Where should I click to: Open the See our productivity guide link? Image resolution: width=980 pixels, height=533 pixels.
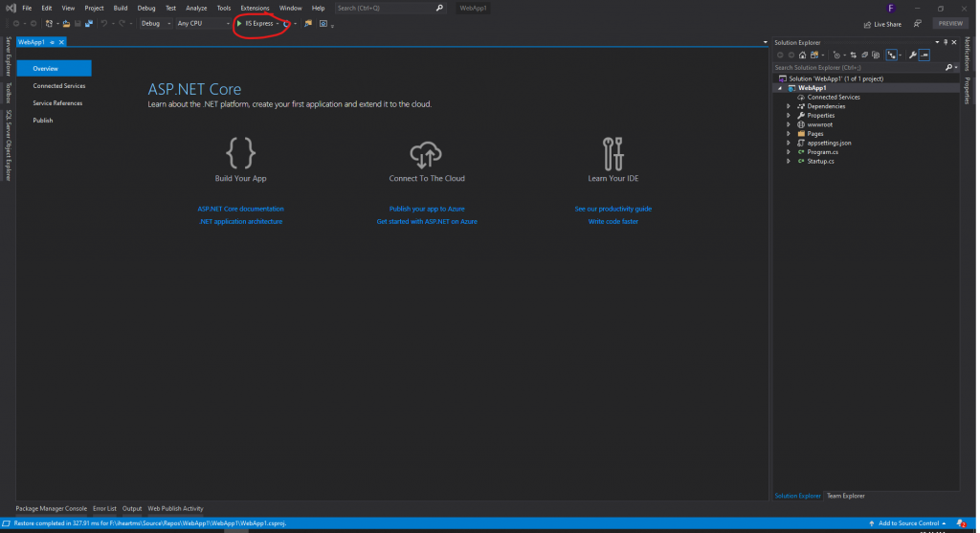pyautogui.click(x=613, y=209)
